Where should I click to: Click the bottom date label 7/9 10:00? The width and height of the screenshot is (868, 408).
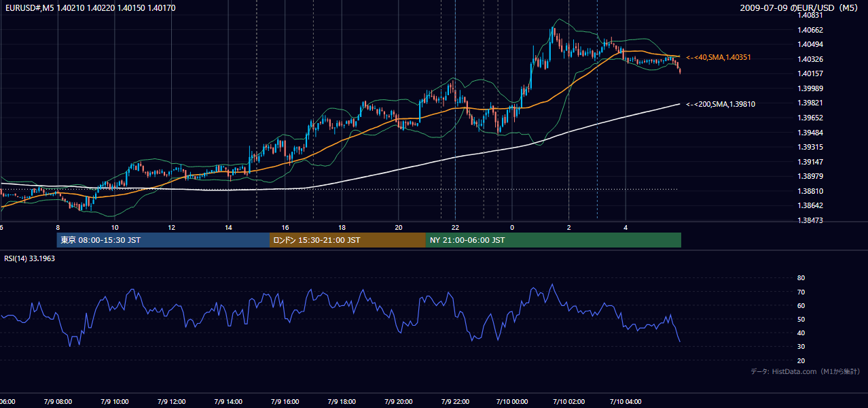click(x=115, y=401)
